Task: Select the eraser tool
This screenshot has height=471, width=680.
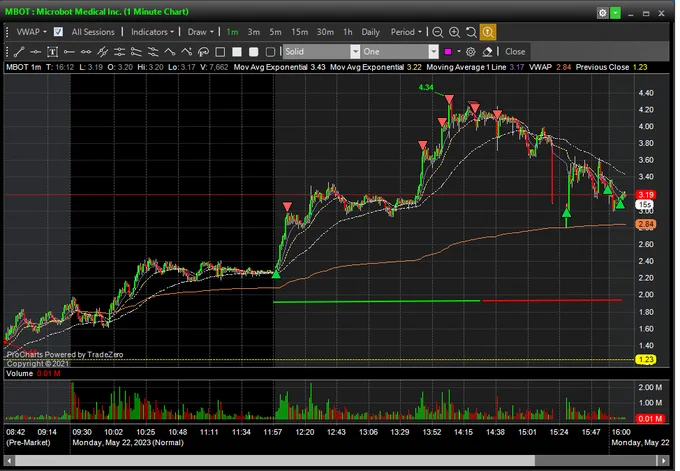Action: coord(487,52)
